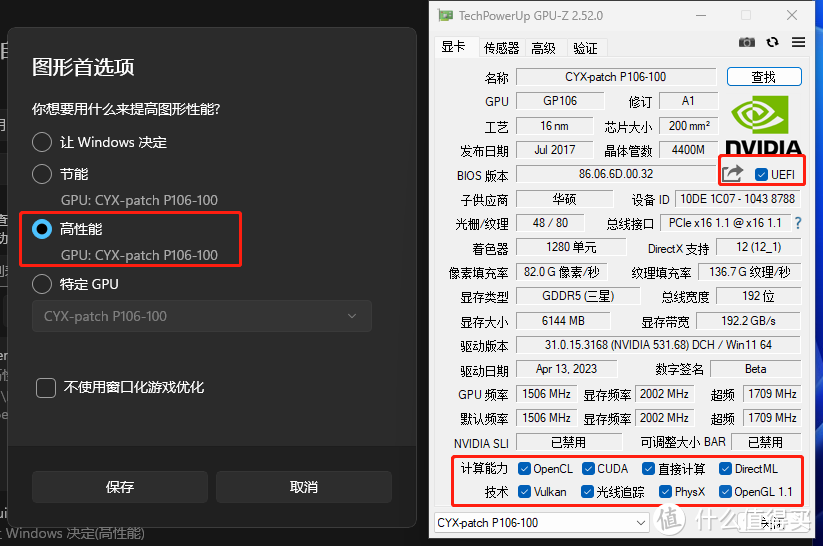823x546 pixels.
Task: Select the 节能 radio option
Action: click(x=42, y=174)
